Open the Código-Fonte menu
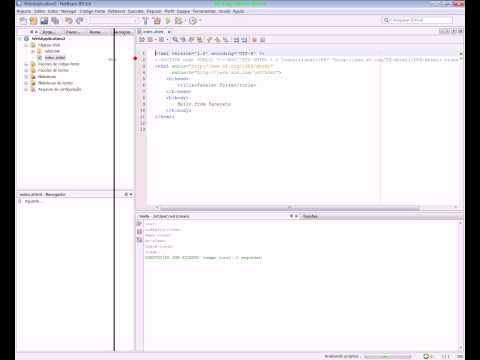The width and height of the screenshot is (480, 360). point(92,11)
